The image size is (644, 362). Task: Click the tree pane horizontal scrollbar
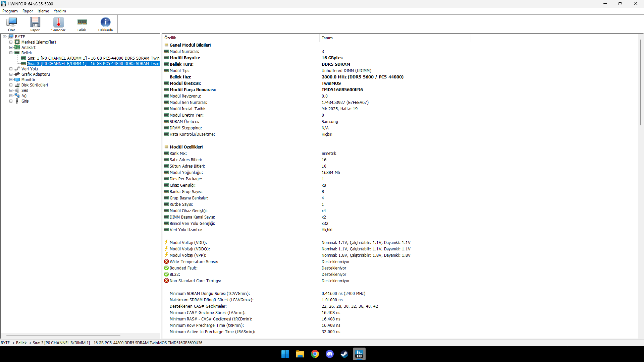tap(63, 336)
